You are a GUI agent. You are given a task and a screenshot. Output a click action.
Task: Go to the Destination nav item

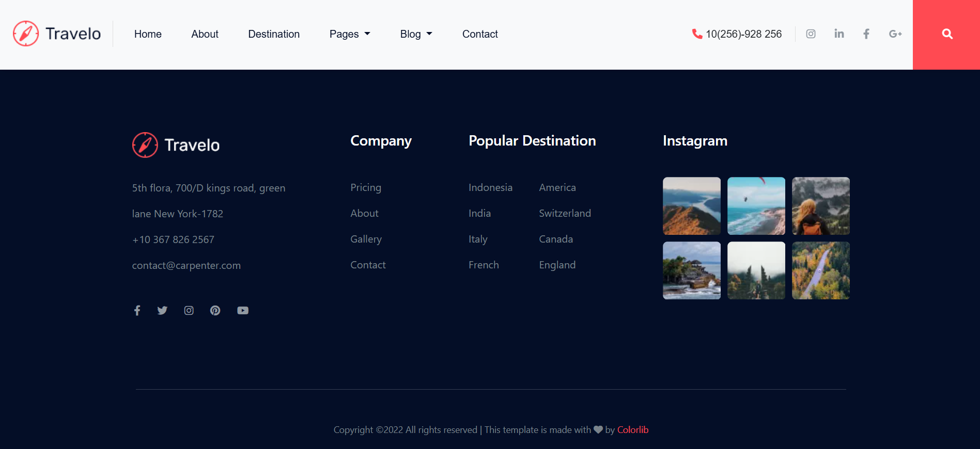[274, 34]
